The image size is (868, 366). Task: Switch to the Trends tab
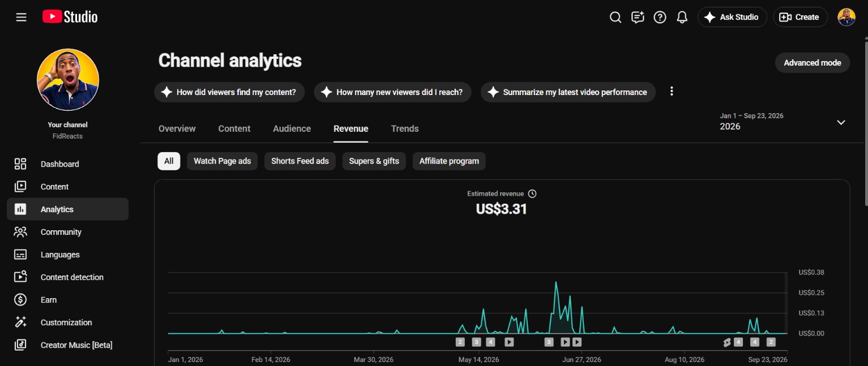(405, 128)
